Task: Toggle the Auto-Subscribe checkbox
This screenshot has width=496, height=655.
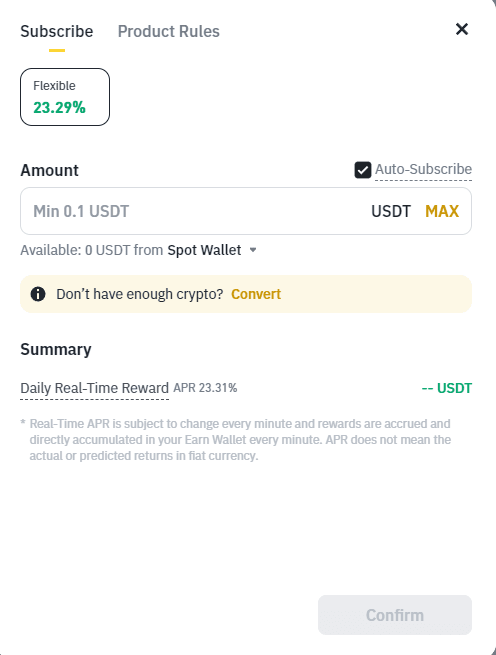Action: (362, 170)
